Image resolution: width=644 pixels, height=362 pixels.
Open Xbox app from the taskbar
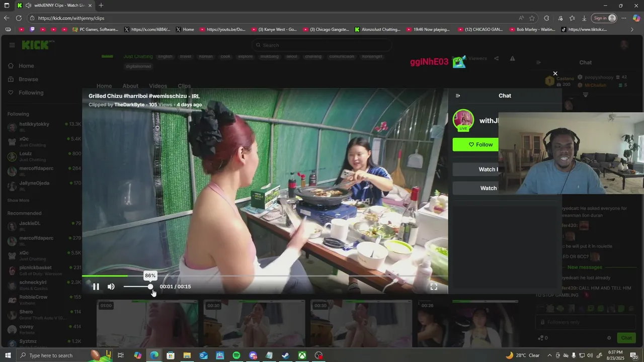(x=302, y=355)
